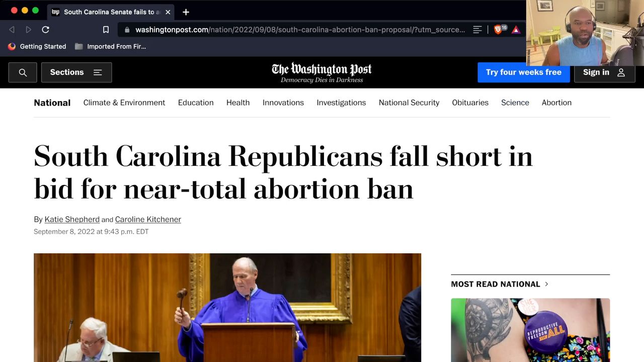
Task: Open the Imported From Firefox bookmarks folder
Action: coord(110,46)
